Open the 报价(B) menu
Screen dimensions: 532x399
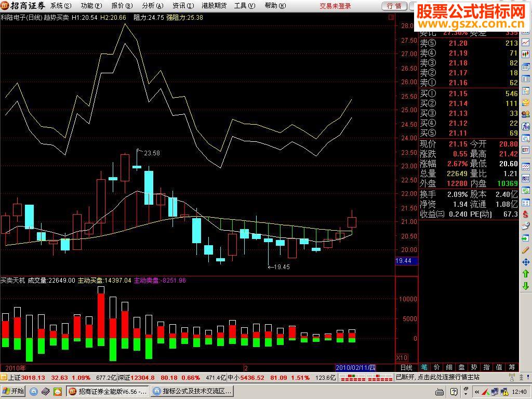[122, 6]
